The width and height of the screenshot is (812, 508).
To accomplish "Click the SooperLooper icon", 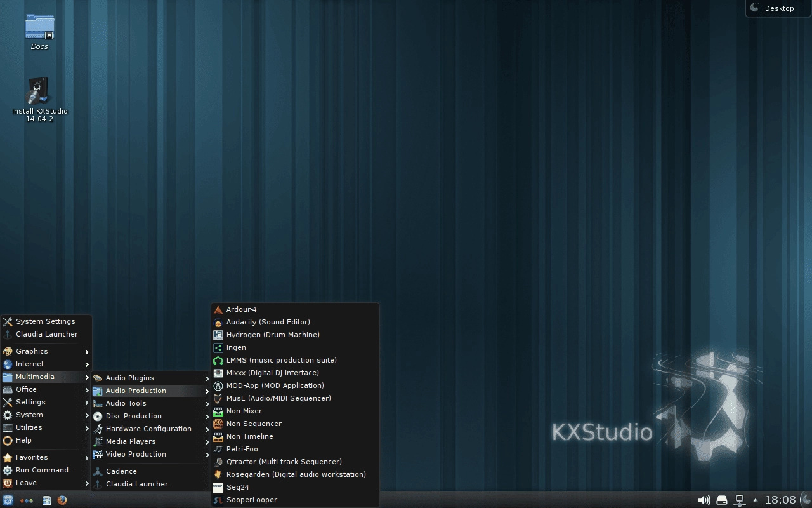I will tap(218, 500).
